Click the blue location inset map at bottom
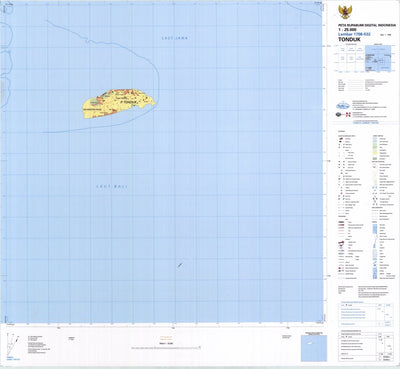This screenshot has height=369, width=400. 314,348
